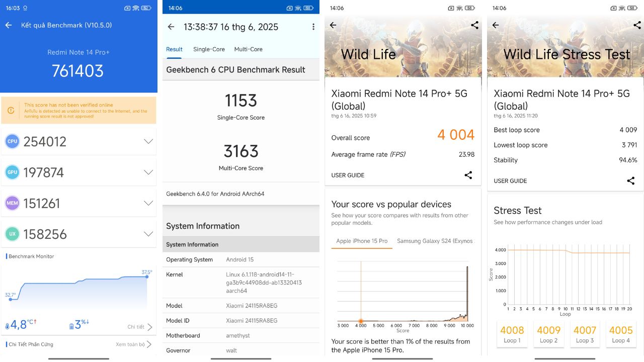Image resolution: width=644 pixels, height=362 pixels.
Task: Tap Loop 4 score 4005 card
Action: [621, 334]
